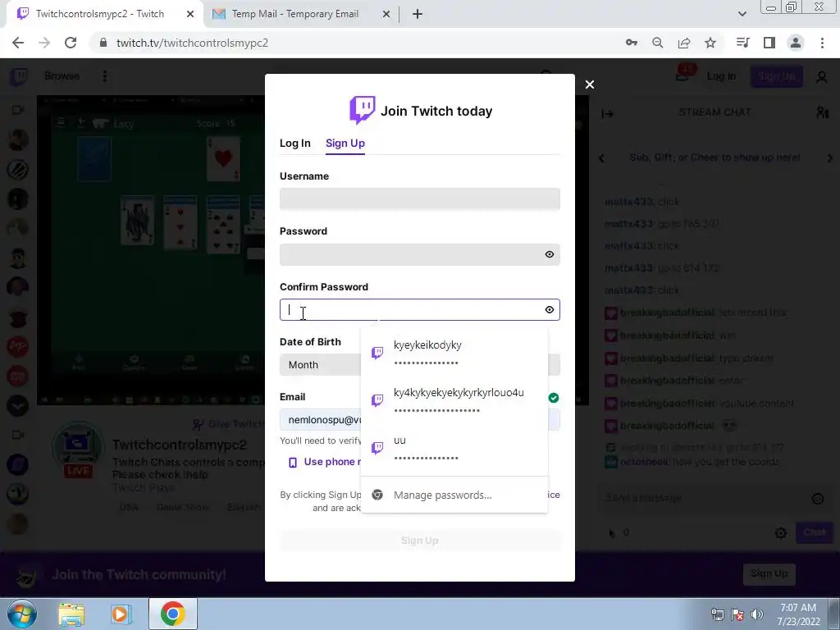The image size is (840, 630).
Task: Choose saved login uu
Action: point(454,448)
